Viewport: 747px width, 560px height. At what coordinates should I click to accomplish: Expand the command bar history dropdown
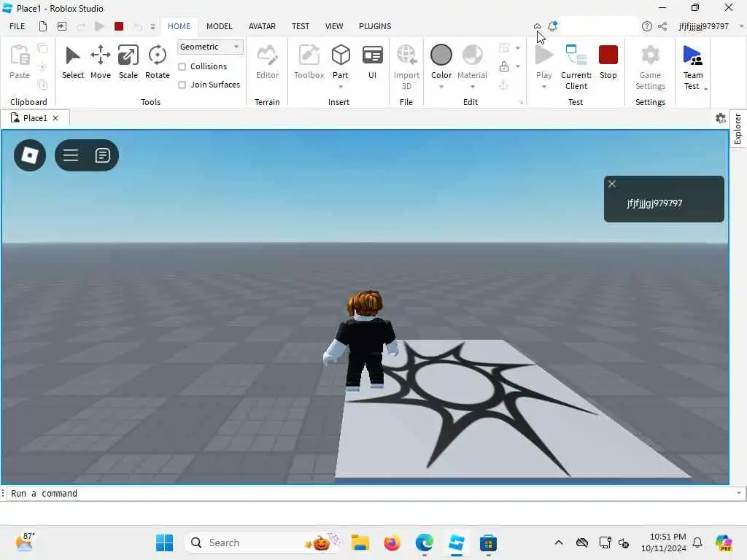click(x=739, y=494)
